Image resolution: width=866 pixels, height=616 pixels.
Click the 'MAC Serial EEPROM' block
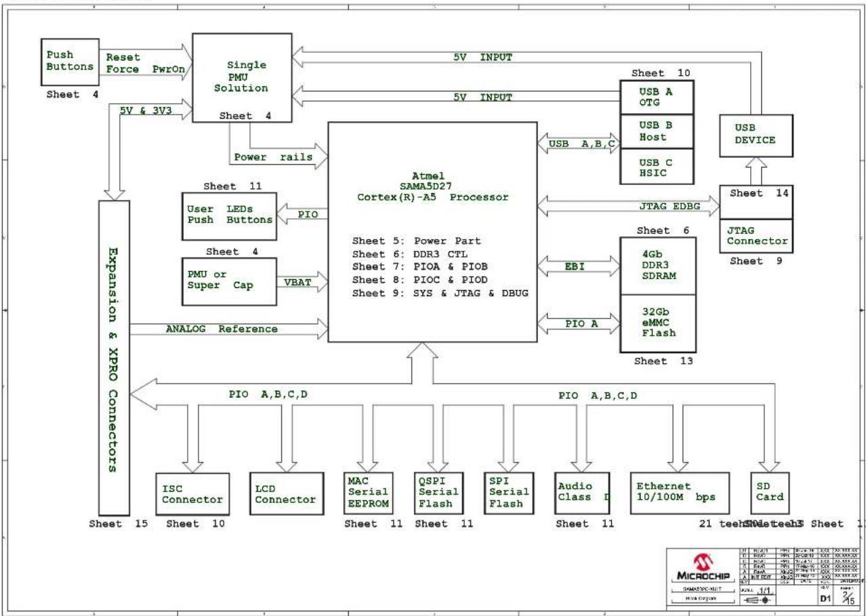[369, 493]
